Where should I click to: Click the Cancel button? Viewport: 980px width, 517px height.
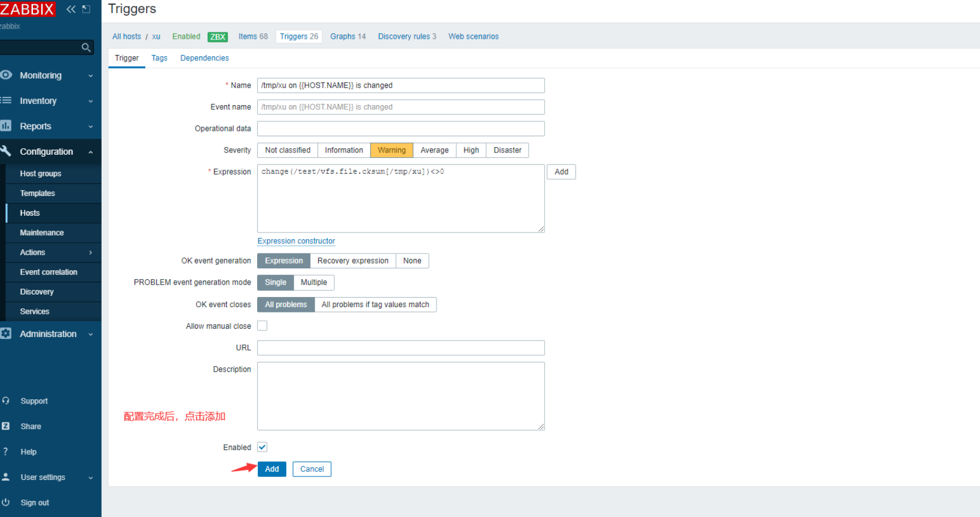tap(312, 469)
